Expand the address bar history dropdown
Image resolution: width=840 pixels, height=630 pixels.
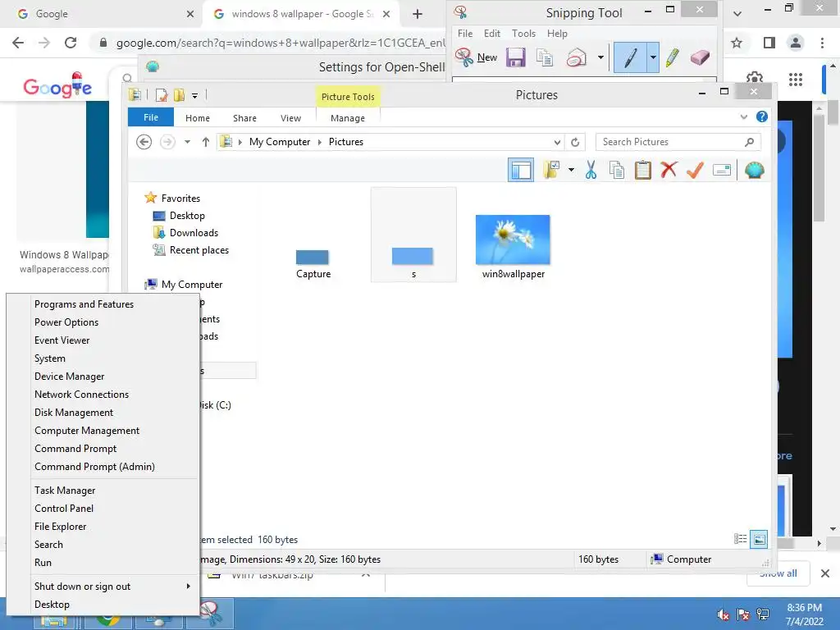click(x=557, y=142)
